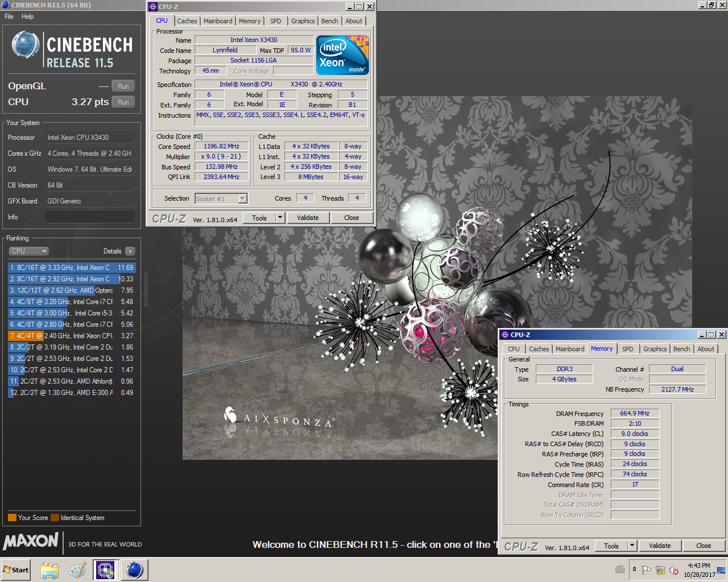Open the Cinebench Help menu
Screen dimensions: 728x582
[27, 16]
